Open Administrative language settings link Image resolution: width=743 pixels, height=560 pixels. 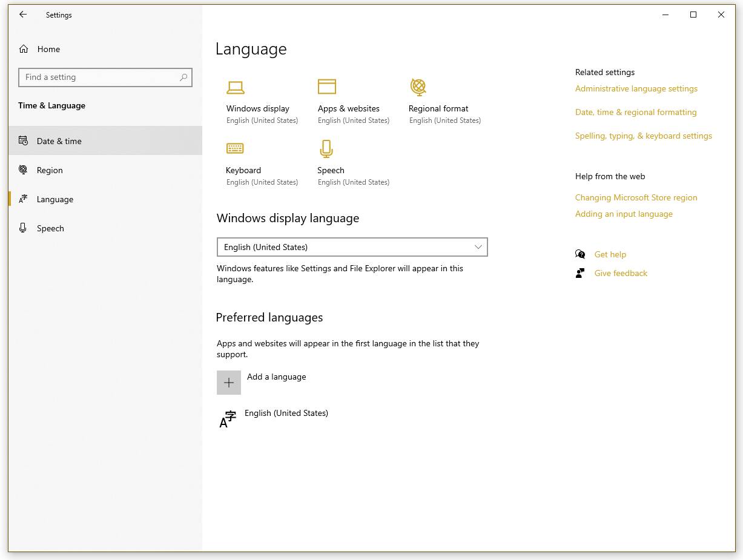point(636,88)
